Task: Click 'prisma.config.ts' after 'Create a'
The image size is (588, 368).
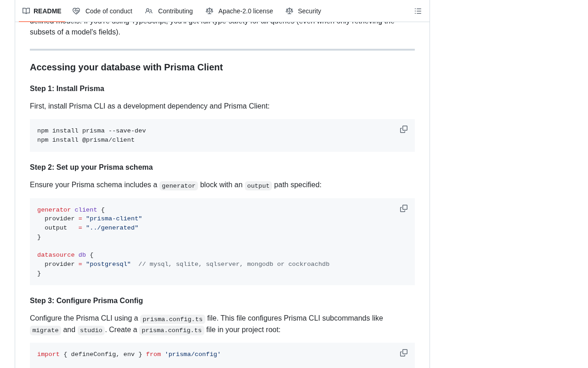Action: [x=172, y=330]
